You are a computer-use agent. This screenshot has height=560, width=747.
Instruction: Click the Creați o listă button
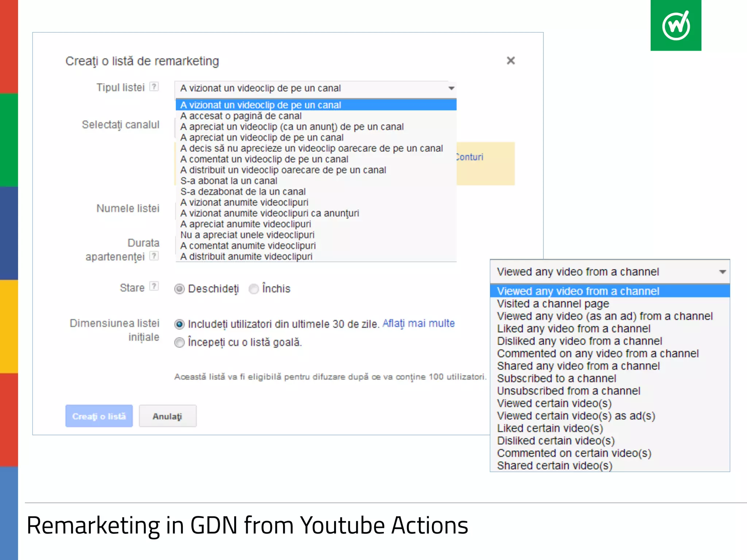click(x=99, y=416)
